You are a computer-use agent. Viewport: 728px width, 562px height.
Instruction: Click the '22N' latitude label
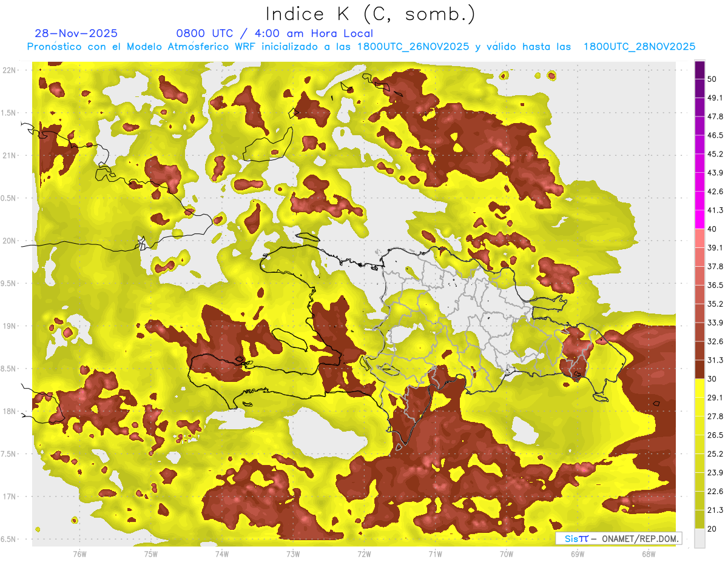click(10, 70)
